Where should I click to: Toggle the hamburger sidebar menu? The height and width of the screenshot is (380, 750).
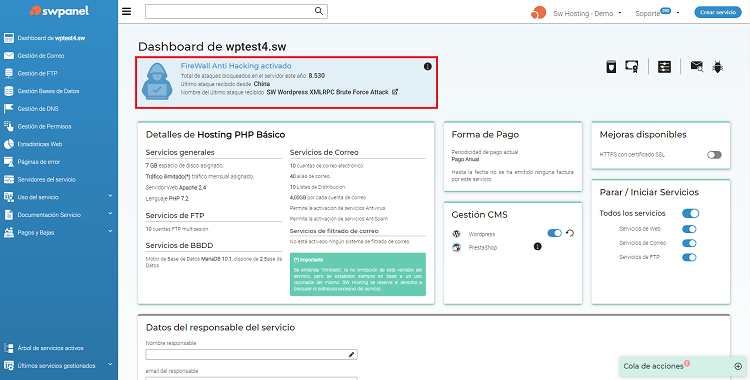[127, 11]
